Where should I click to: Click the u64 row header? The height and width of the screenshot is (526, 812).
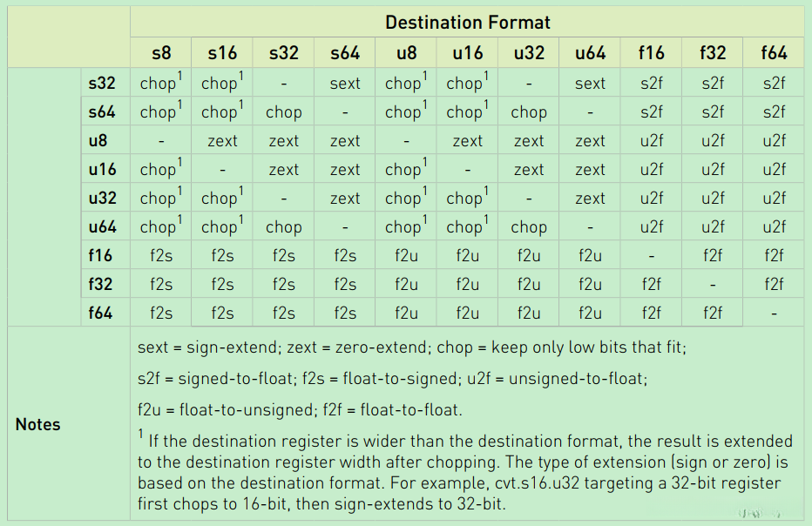[x=101, y=227]
